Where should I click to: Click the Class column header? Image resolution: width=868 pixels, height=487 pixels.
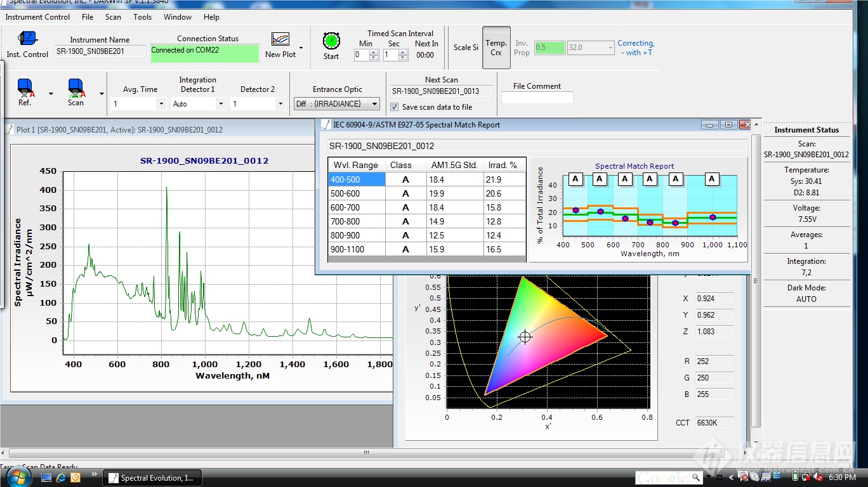405,165
